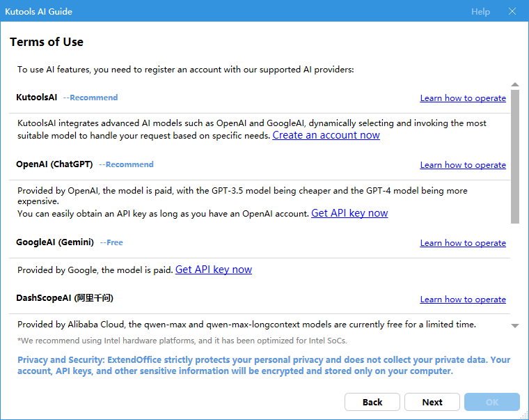Viewport: 529px width, 420px height.
Task: Open DashScopeAI 'Learn how to operate' link
Action: pyautogui.click(x=463, y=300)
